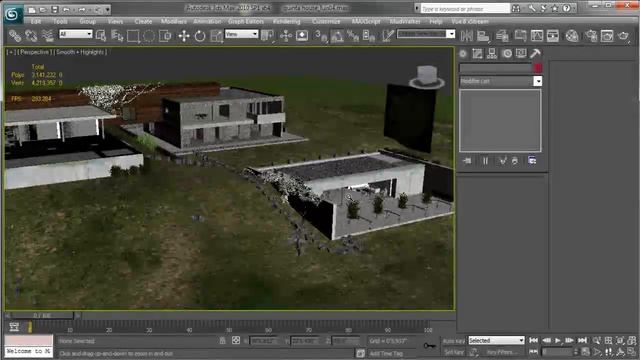The width and height of the screenshot is (640, 360).
Task: Open the Group menu
Action: coord(87,21)
